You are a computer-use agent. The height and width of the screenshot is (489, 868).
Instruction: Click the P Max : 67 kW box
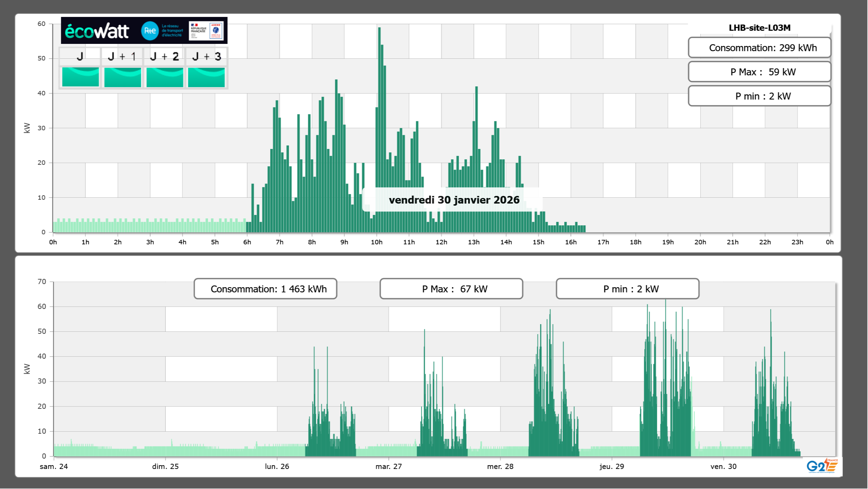[451, 289]
